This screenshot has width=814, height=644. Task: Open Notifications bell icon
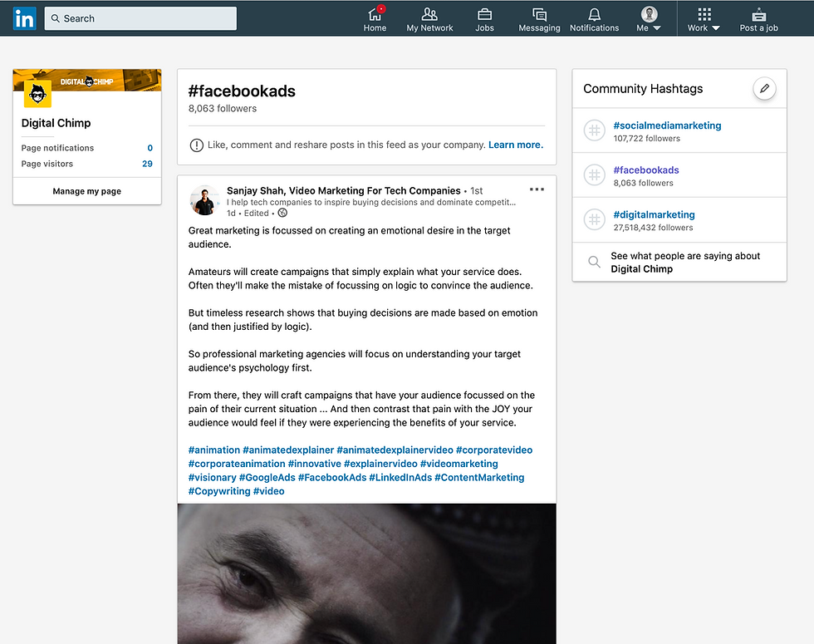click(595, 14)
